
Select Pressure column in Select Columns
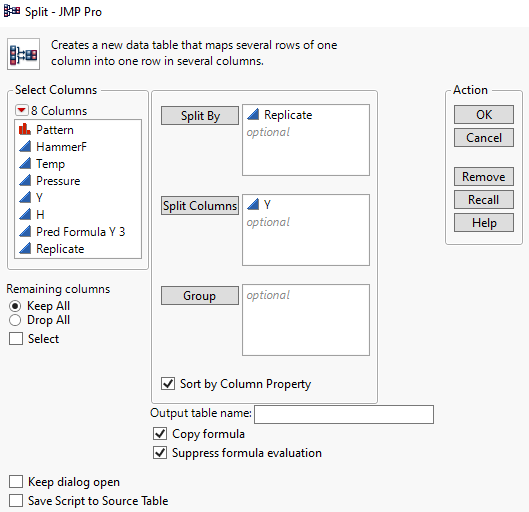coord(58,181)
